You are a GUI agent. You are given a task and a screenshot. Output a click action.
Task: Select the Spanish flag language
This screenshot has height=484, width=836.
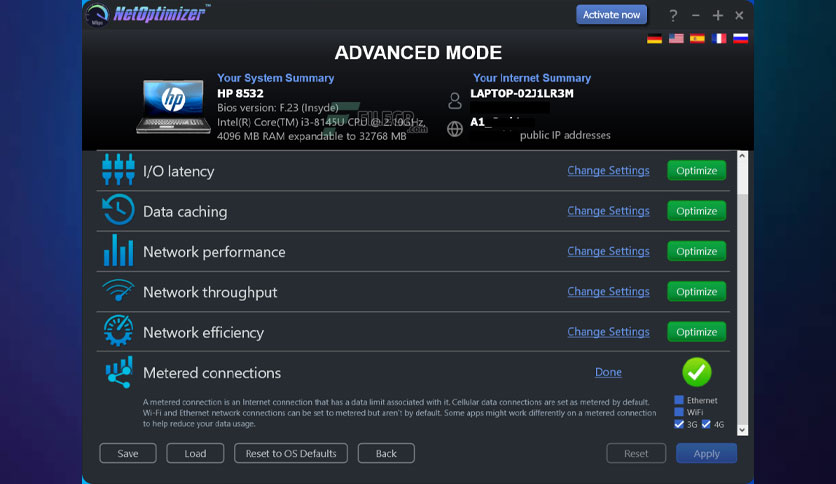pyautogui.click(x=697, y=38)
